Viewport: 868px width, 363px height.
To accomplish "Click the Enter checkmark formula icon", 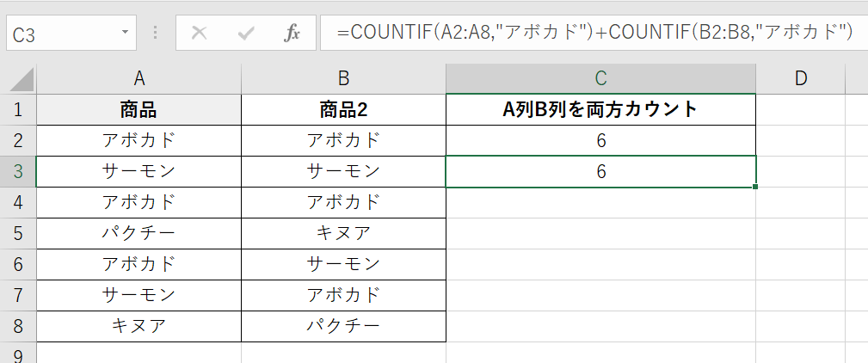I will (x=247, y=34).
